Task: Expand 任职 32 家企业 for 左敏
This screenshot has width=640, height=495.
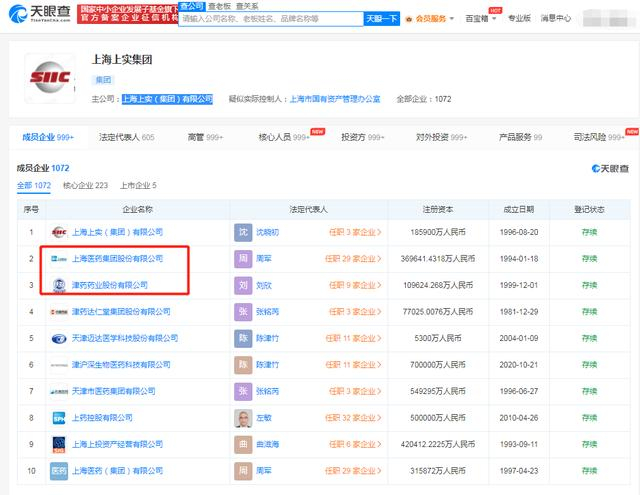Action: click(353, 418)
